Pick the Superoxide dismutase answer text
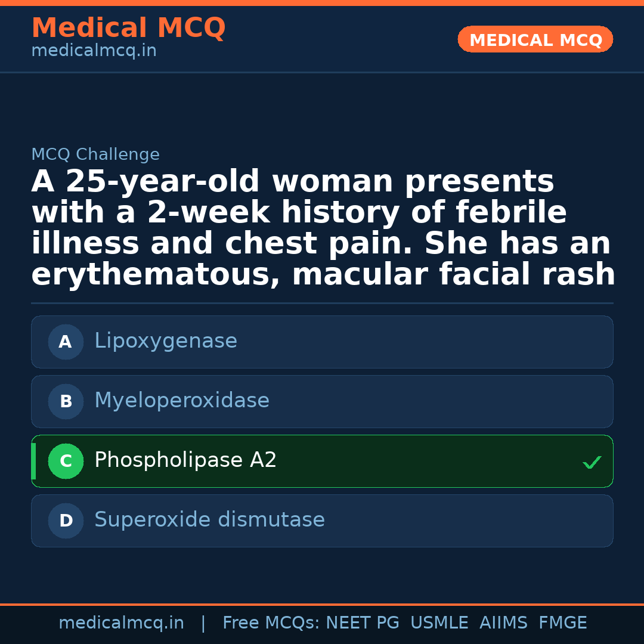Viewport: 644px width, 644px height. point(209,520)
